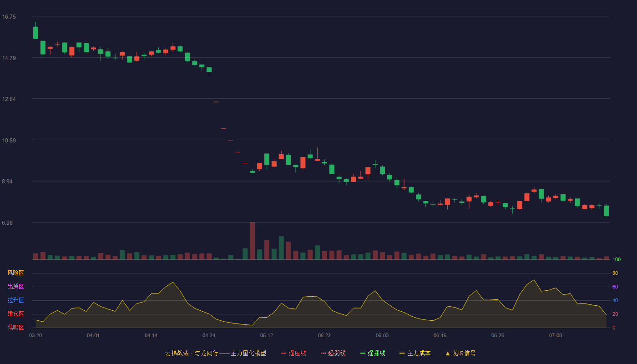The image size is (637, 364).
Task: Click the 低吸区 zone label
Action: pos(15,327)
